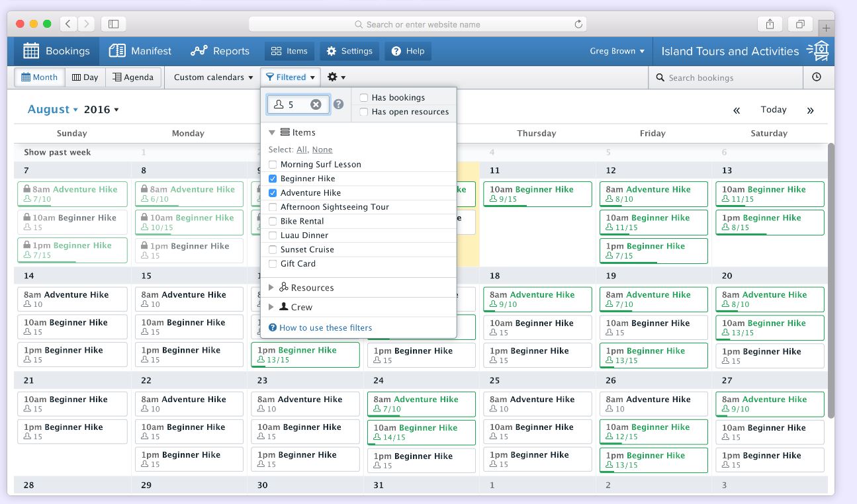Open the Reports tab

pos(220,51)
